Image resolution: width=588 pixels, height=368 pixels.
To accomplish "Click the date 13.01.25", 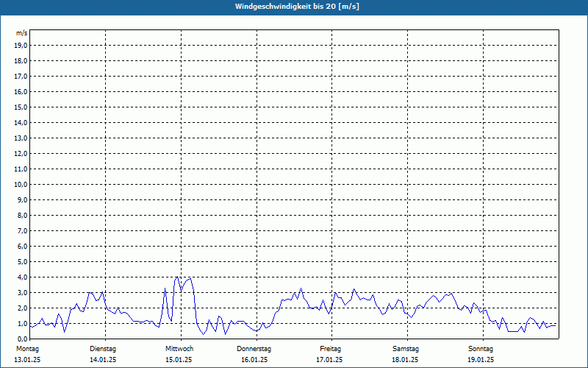I will pyautogui.click(x=27, y=360).
